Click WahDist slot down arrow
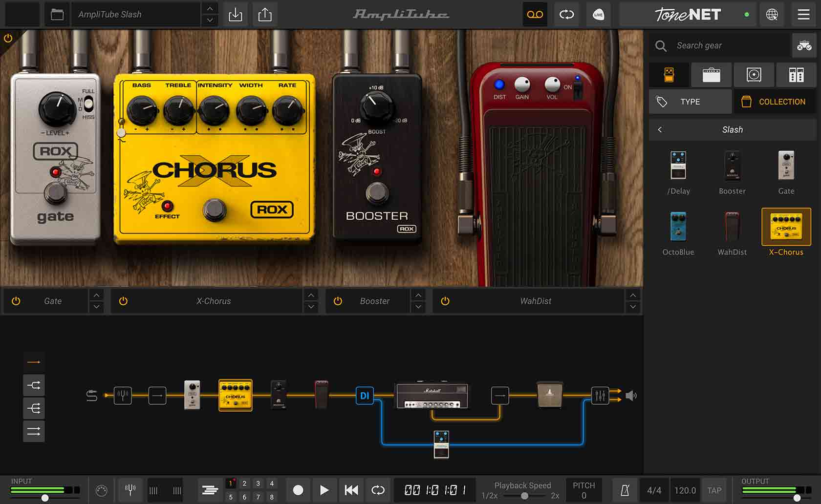 point(633,307)
